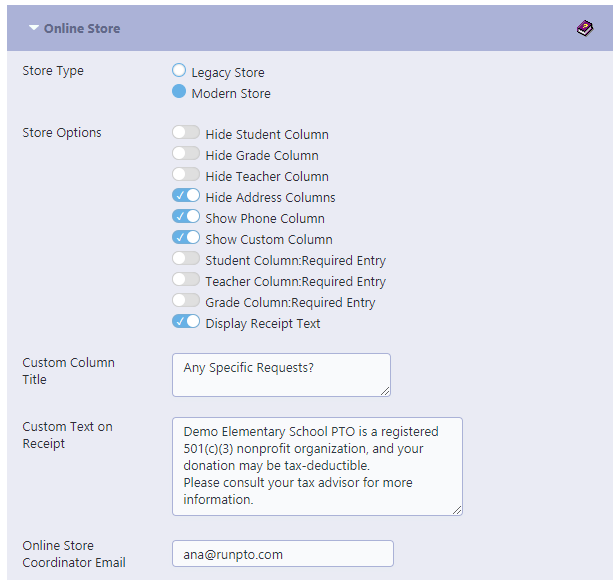Enable Student Column:Required Entry switch

(186, 258)
